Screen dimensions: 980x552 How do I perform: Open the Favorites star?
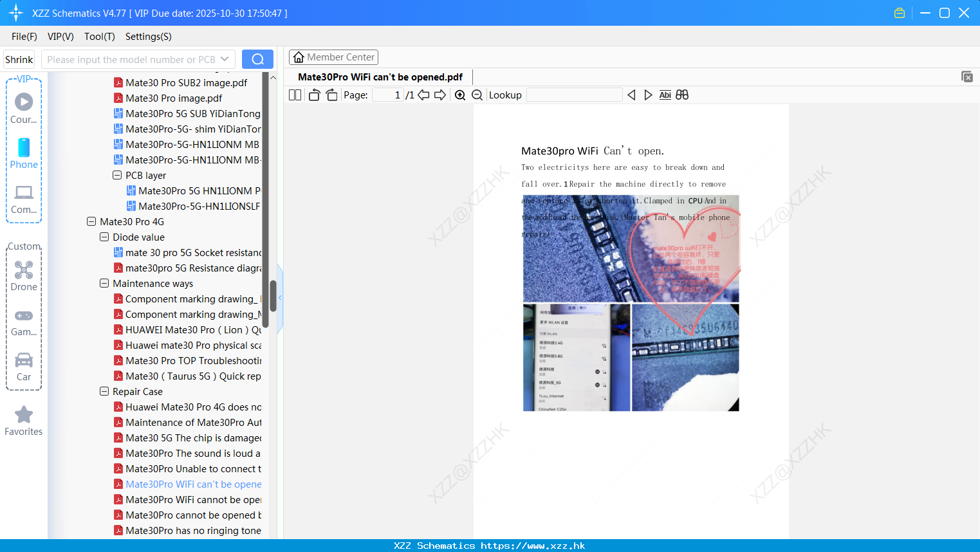[24, 421]
